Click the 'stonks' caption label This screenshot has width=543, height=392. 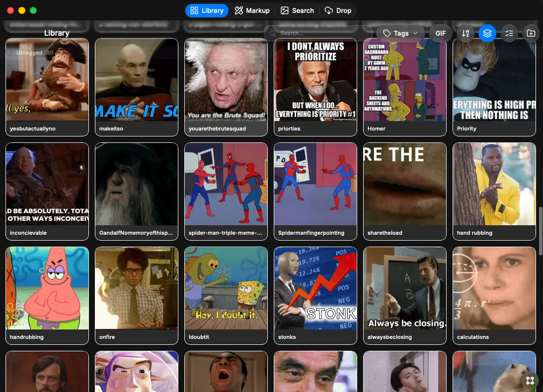pyautogui.click(x=287, y=337)
